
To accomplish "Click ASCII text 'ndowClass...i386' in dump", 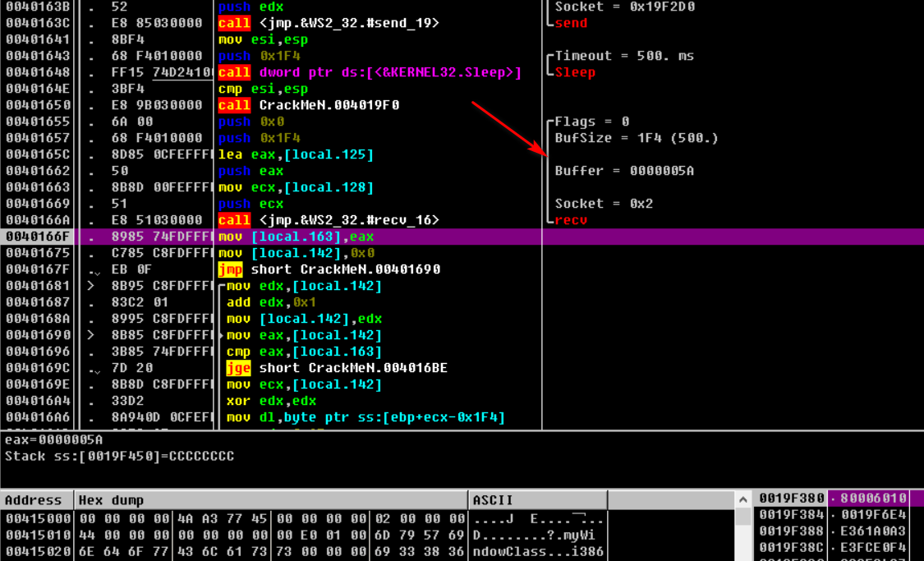I will (x=539, y=552).
